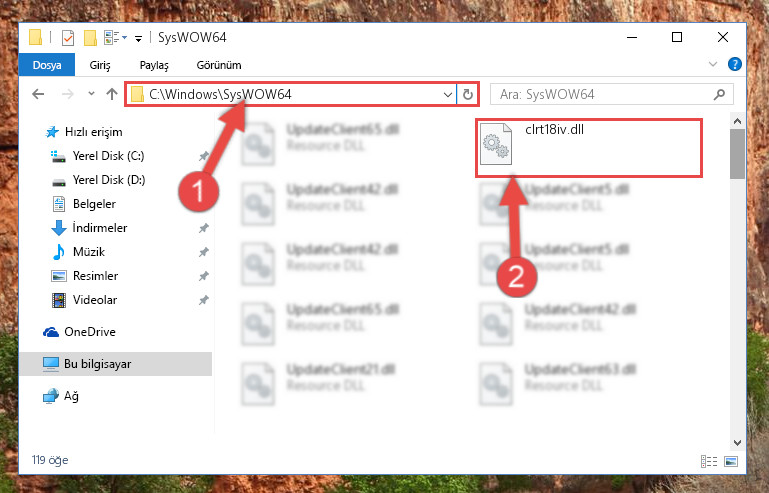Toggle the pin next to İndirmeler
The image size is (769, 493).
click(x=203, y=228)
